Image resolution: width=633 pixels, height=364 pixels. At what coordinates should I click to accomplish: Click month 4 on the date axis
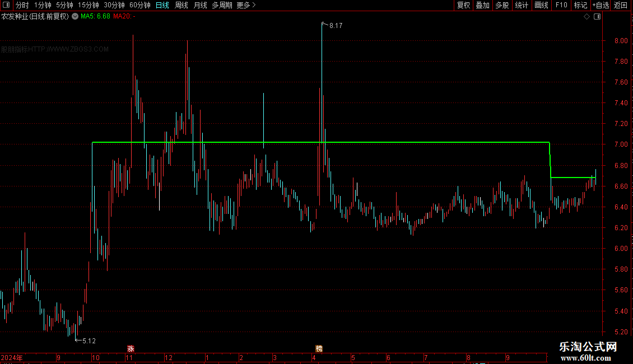(x=314, y=358)
